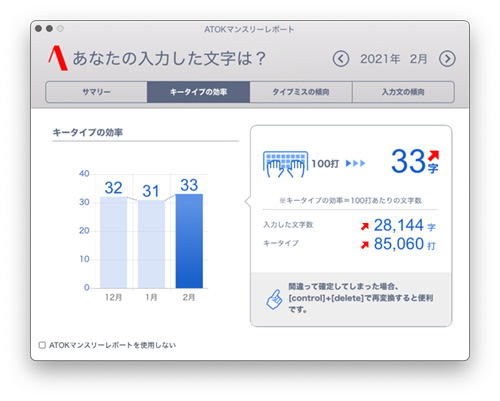Click the pointing hand tip icon
This screenshot has height=401, width=500.
point(274,299)
